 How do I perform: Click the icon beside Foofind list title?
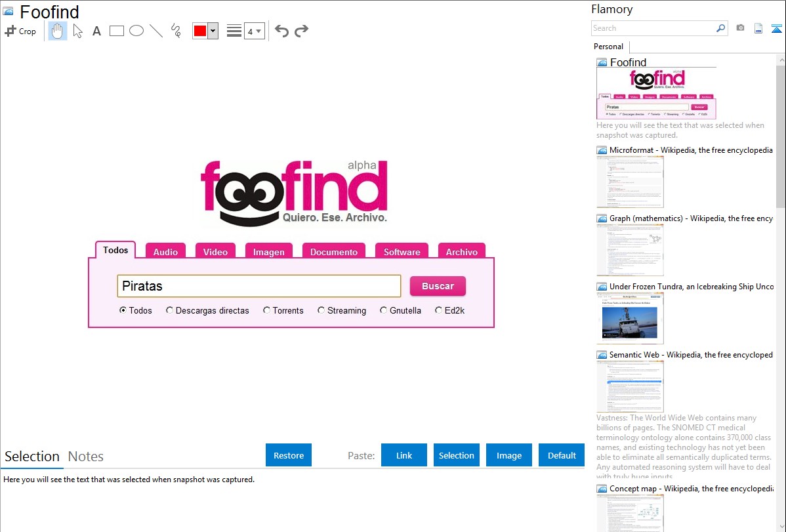602,62
